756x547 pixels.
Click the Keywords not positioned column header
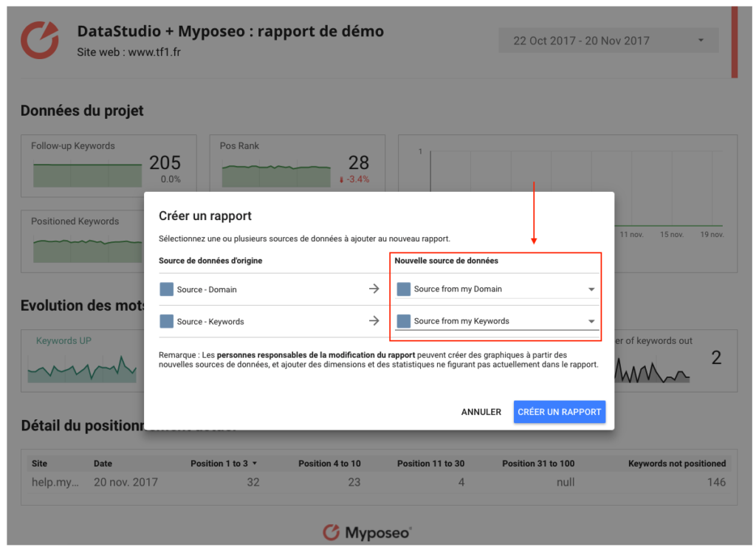(x=677, y=464)
